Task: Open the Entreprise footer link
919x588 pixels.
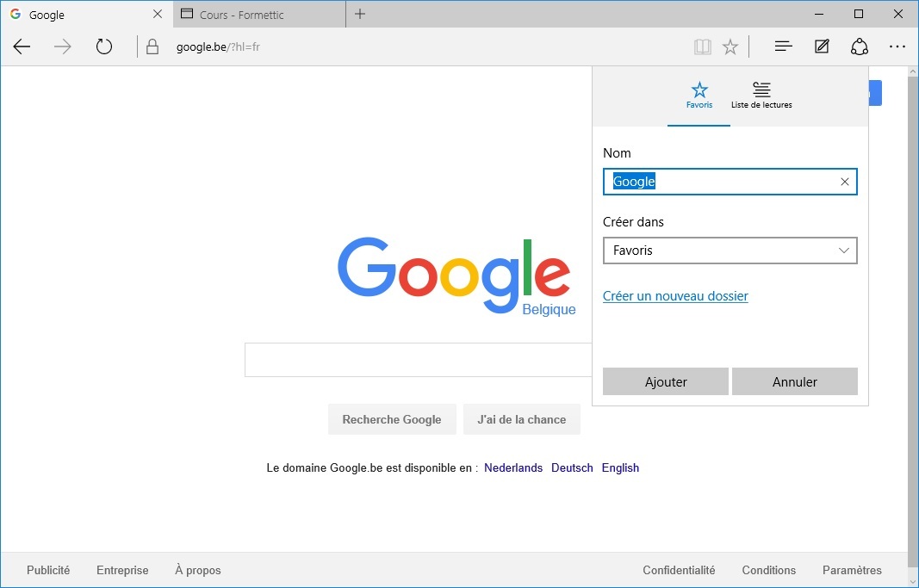Action: pyautogui.click(x=122, y=571)
